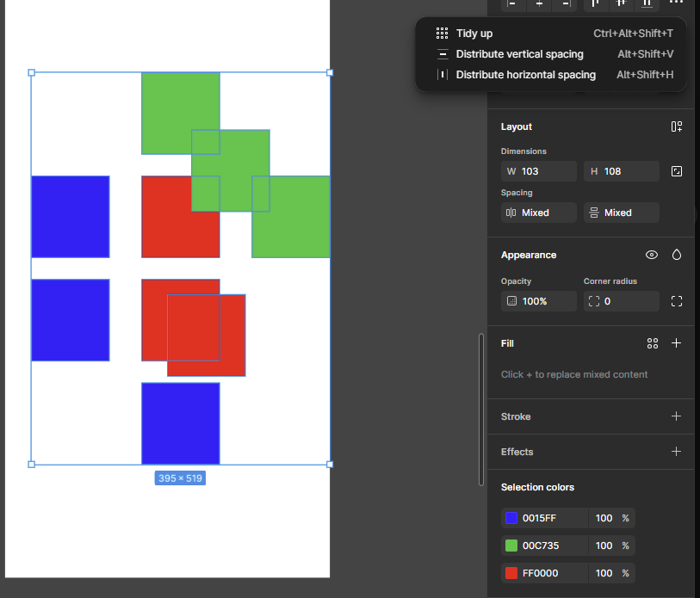The image size is (700, 598).
Task: Open the blend mode droplet in Appearance
Action: pyautogui.click(x=677, y=255)
